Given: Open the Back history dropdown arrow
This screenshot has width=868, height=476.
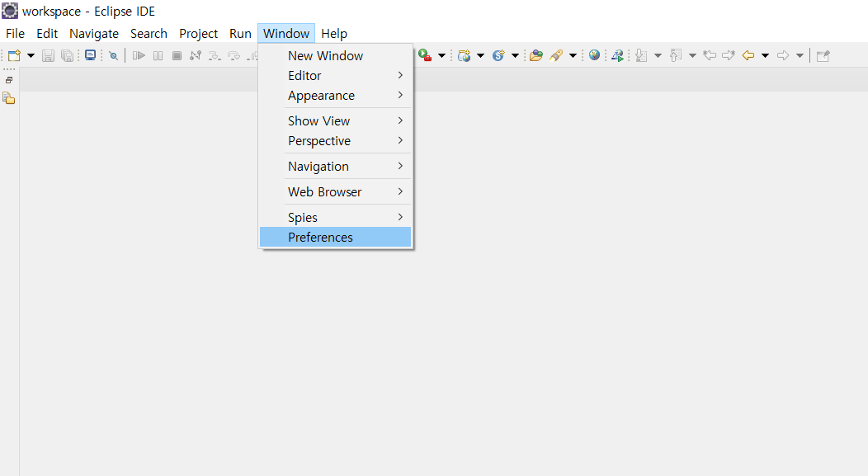Looking at the screenshot, I should point(765,55).
